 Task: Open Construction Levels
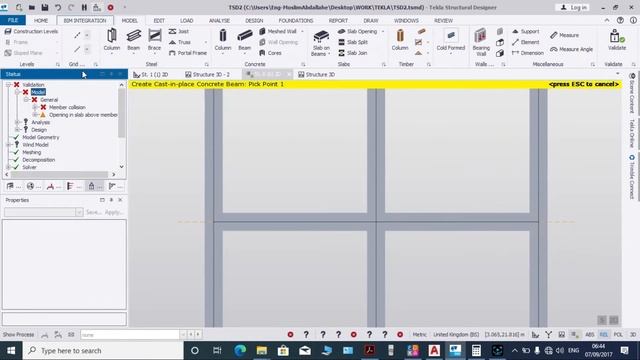coord(31,31)
